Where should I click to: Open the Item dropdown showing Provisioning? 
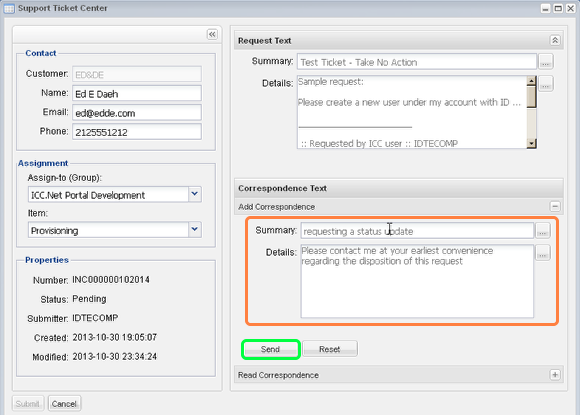[195, 230]
